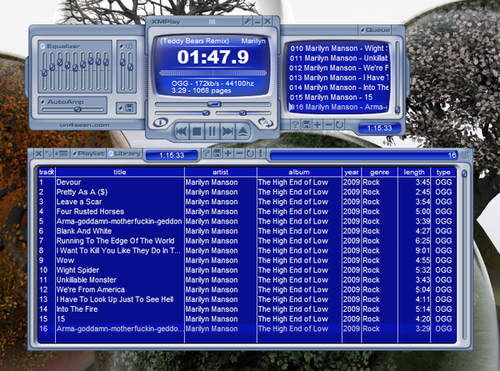This screenshot has height=371, width=500.
Task: Sort the list by the title column header
Action: (120, 172)
